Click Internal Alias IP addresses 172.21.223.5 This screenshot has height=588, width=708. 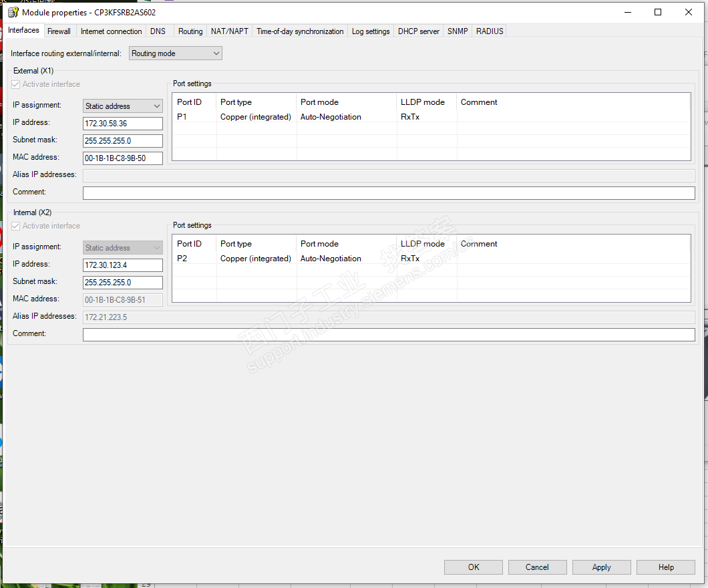pyautogui.click(x=389, y=317)
